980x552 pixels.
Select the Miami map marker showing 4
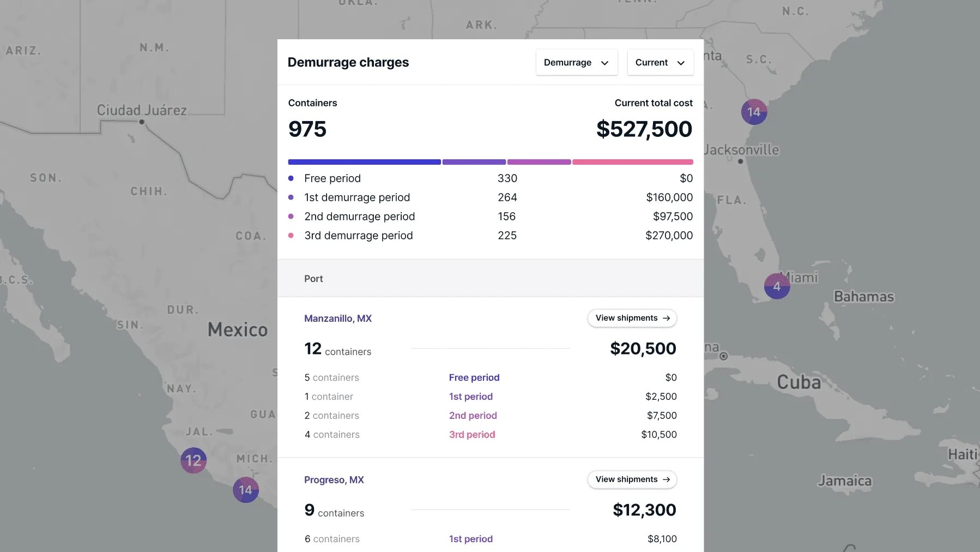[777, 286]
